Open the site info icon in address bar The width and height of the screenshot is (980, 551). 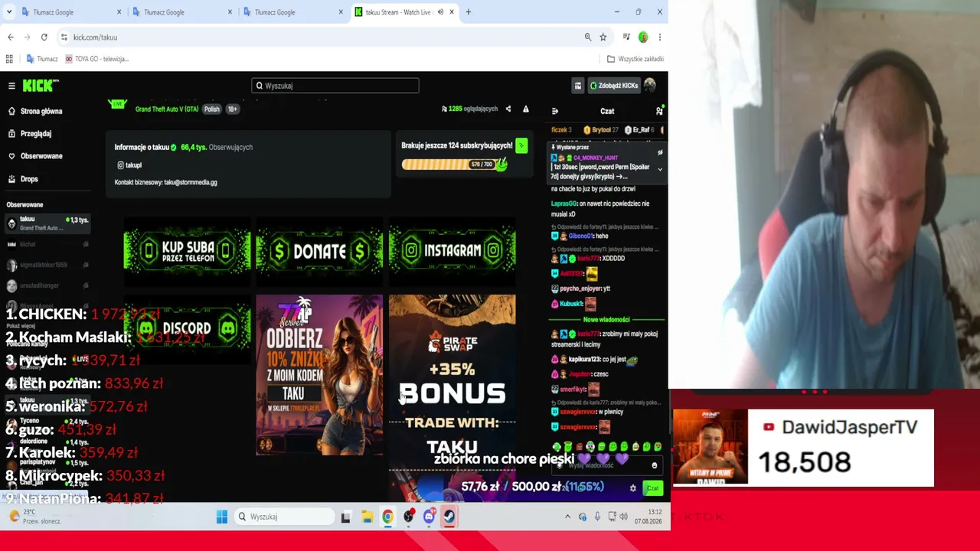(65, 37)
